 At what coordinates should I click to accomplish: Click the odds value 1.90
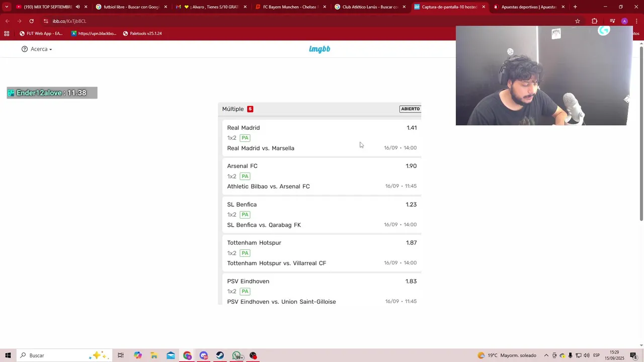click(411, 166)
